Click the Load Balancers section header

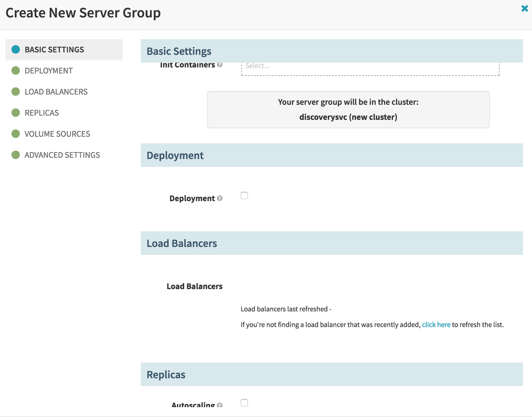[332, 243]
